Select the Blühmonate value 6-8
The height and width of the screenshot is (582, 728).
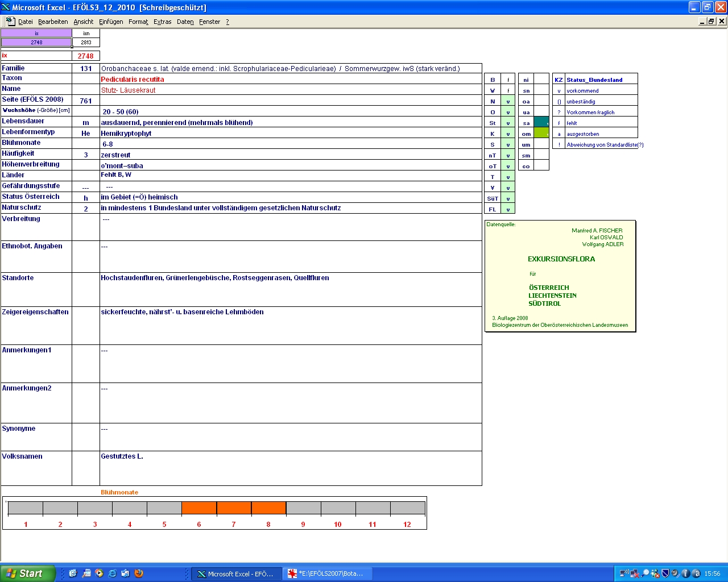pos(291,144)
